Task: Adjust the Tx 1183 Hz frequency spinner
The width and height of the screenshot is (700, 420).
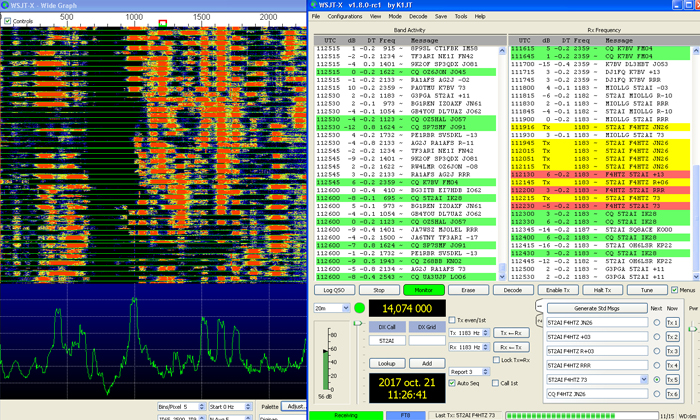Action: (486, 333)
